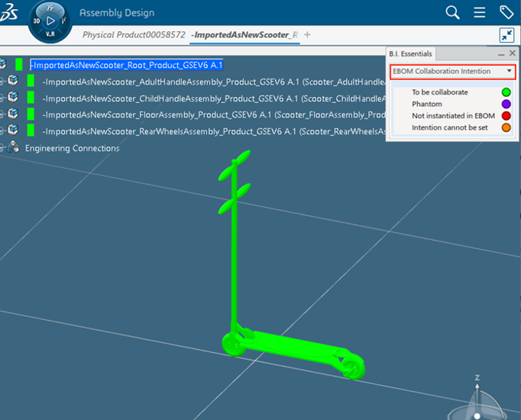
Task: Click the collapse view arrows icon
Action: pos(507,35)
